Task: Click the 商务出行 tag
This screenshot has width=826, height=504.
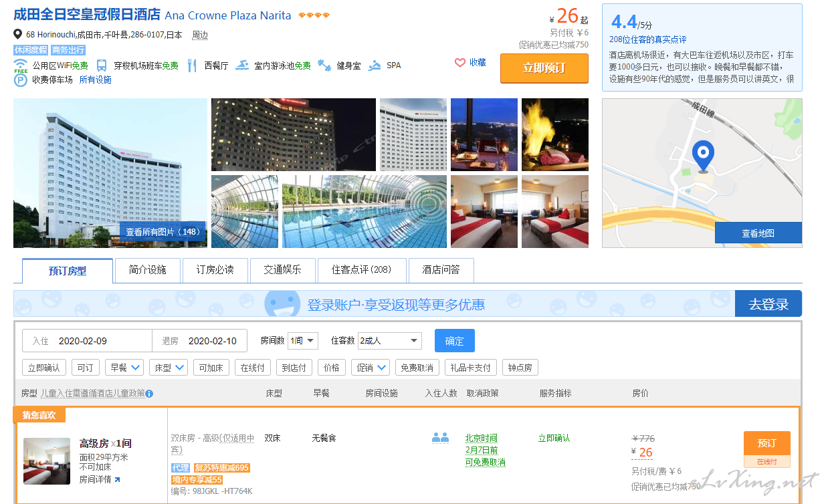Action: click(68, 50)
